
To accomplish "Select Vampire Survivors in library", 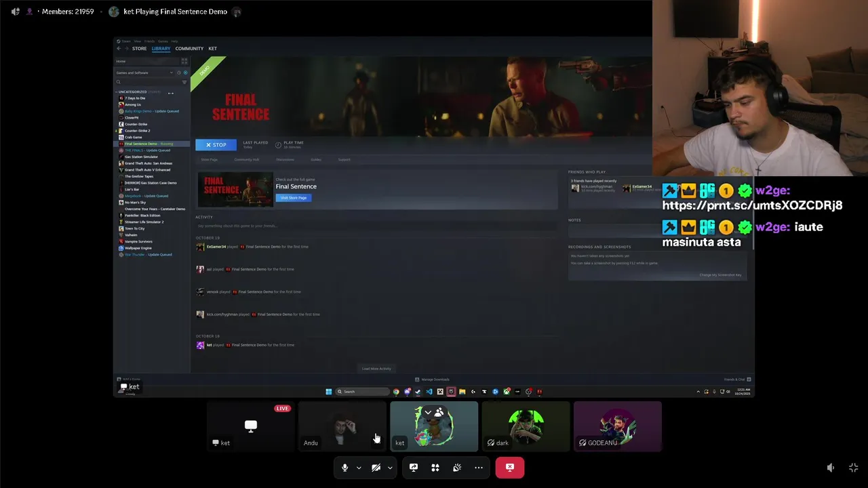I will pos(138,241).
